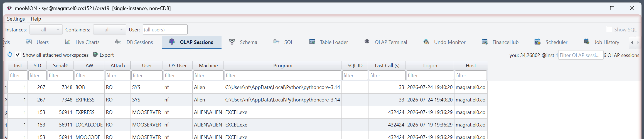Viewport: 644px width, 139px height.
Task: Sort by the Logon column header
Action: point(430,65)
